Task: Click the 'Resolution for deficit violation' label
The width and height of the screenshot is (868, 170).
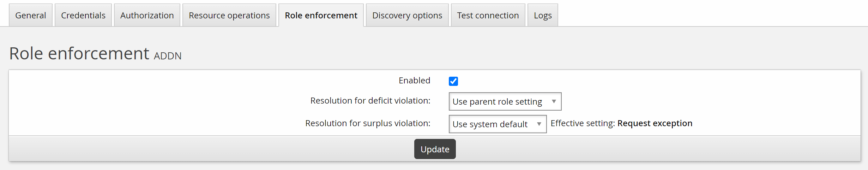Action: point(370,101)
